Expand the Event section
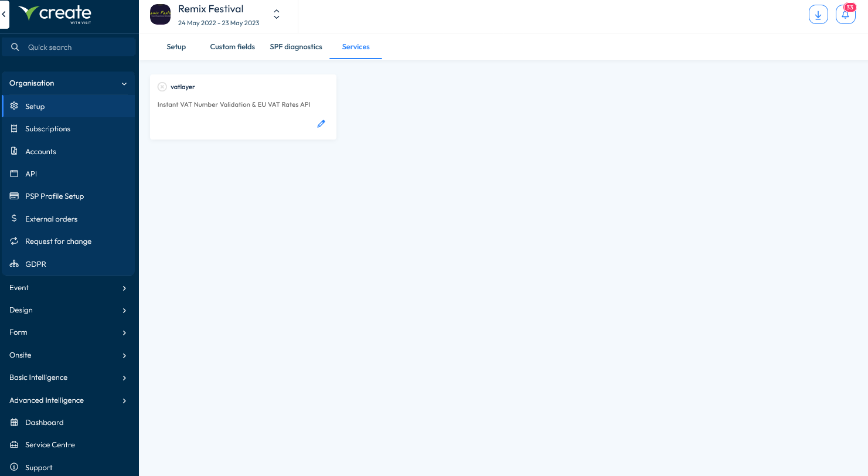The width and height of the screenshot is (868, 476). [68, 288]
